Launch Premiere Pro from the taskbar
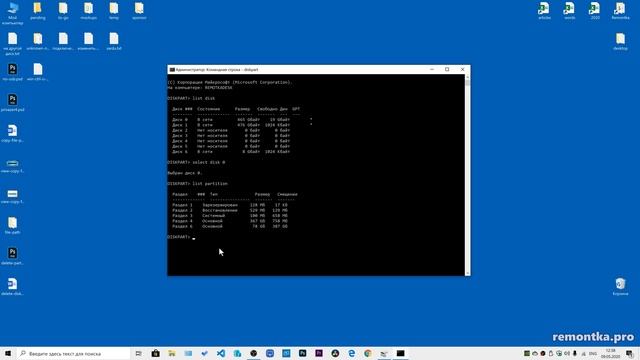Screen dimensions: 640x360 [x=319, y=353]
